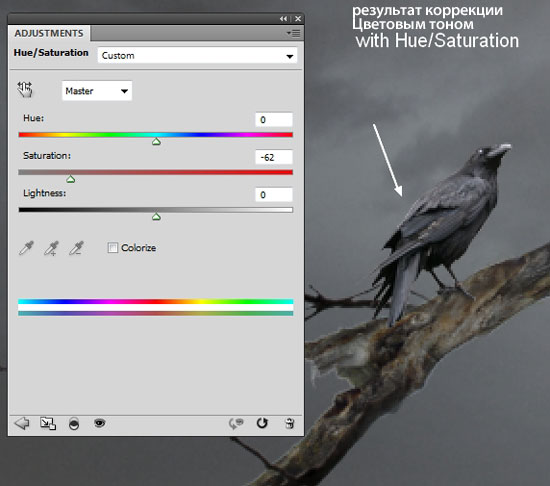Image resolution: width=550 pixels, height=486 pixels.
Task: Click the Lightness value field
Action: [274, 195]
